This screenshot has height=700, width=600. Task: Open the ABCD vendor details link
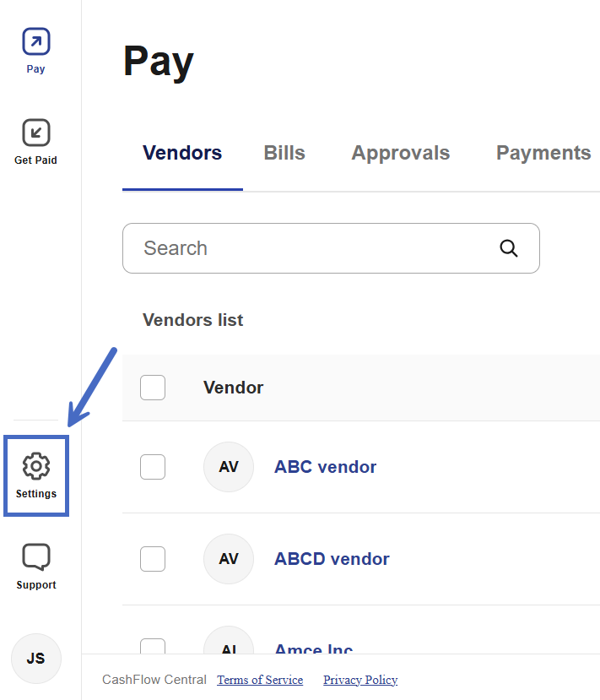(x=332, y=559)
